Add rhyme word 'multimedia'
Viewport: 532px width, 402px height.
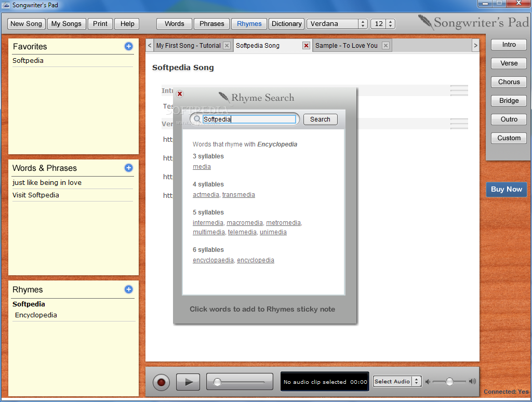point(209,232)
